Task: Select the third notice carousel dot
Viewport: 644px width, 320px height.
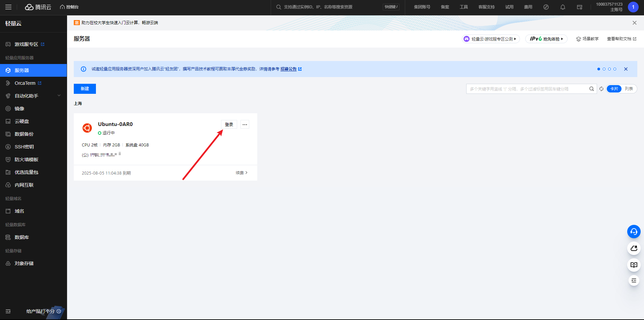Action: coord(609,69)
